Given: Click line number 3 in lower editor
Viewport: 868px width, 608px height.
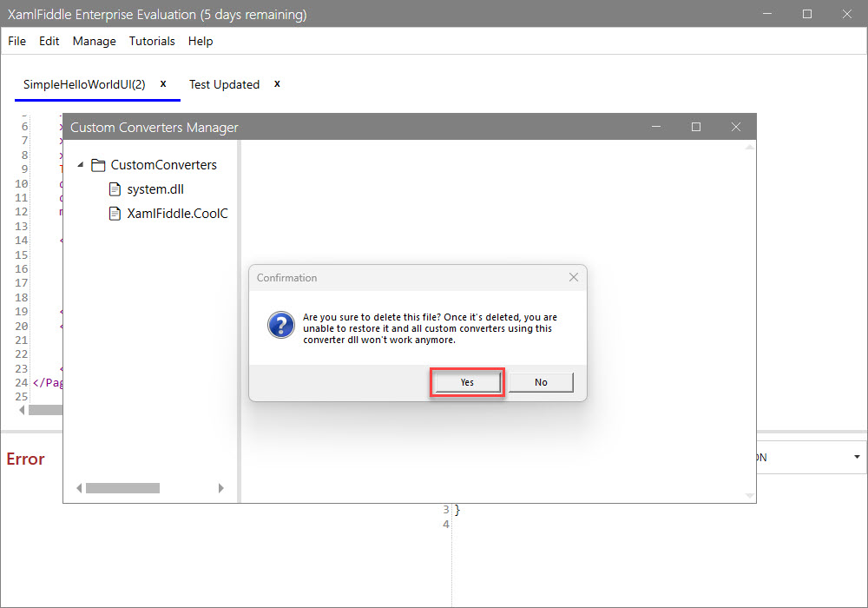Looking at the screenshot, I should 446,510.
